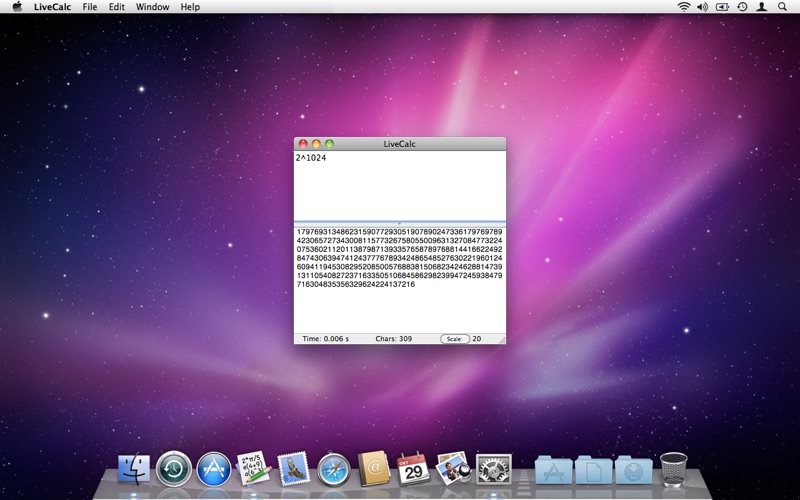Open Applications folder stack in Dock

click(554, 470)
